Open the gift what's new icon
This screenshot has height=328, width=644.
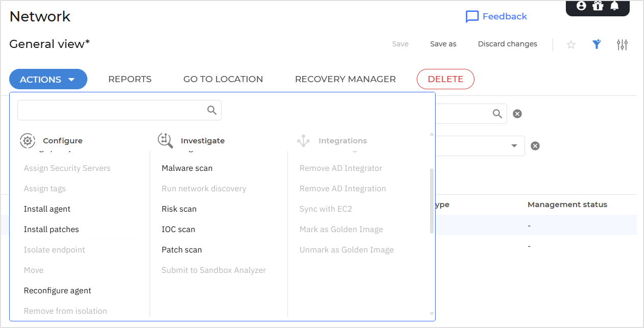(598, 6)
